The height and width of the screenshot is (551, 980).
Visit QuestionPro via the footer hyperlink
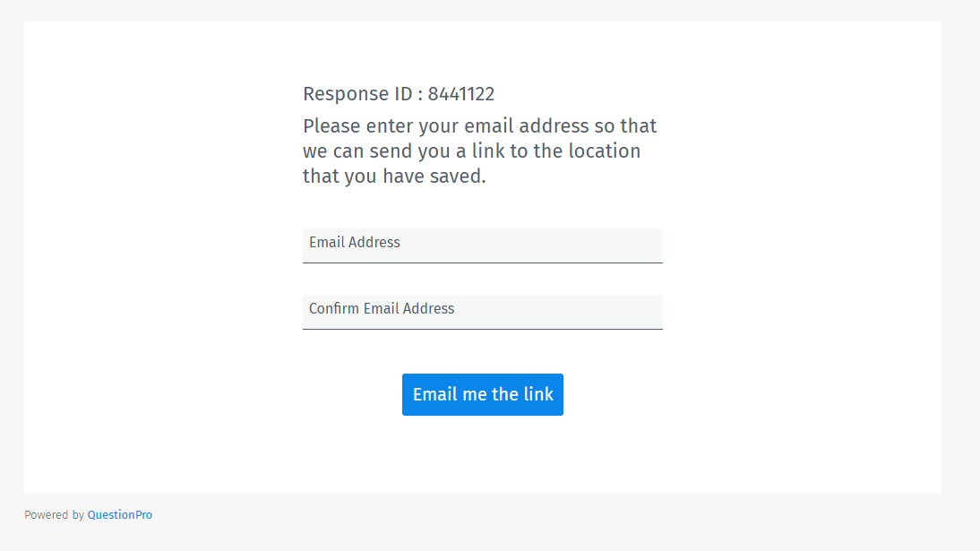click(119, 514)
